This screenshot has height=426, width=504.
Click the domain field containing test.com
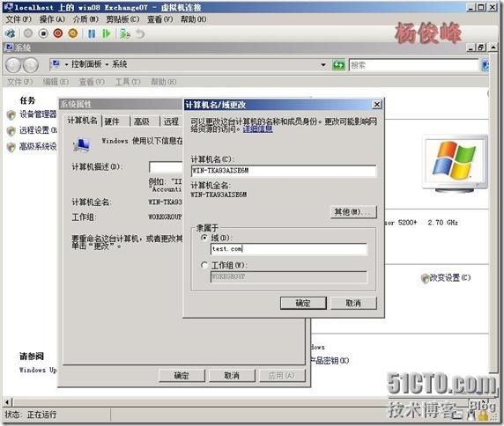click(289, 249)
